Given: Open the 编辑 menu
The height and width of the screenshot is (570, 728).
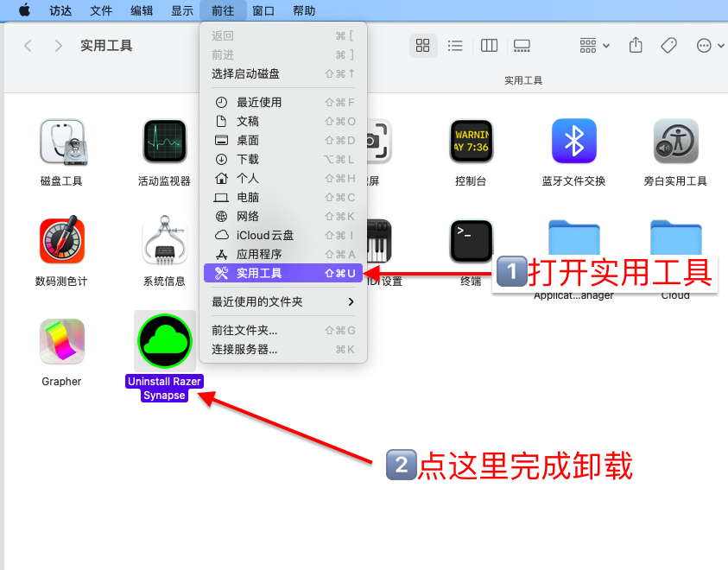Looking at the screenshot, I should [142, 10].
